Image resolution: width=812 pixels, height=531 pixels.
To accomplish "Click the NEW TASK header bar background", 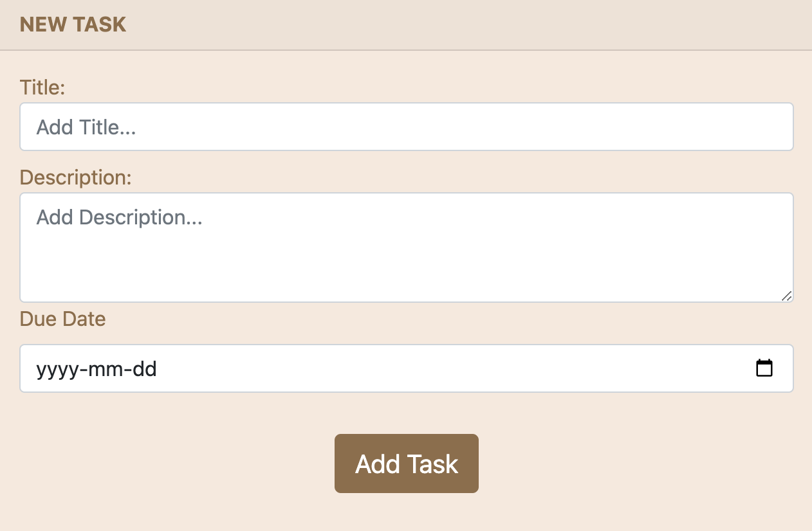I will 450,24.
